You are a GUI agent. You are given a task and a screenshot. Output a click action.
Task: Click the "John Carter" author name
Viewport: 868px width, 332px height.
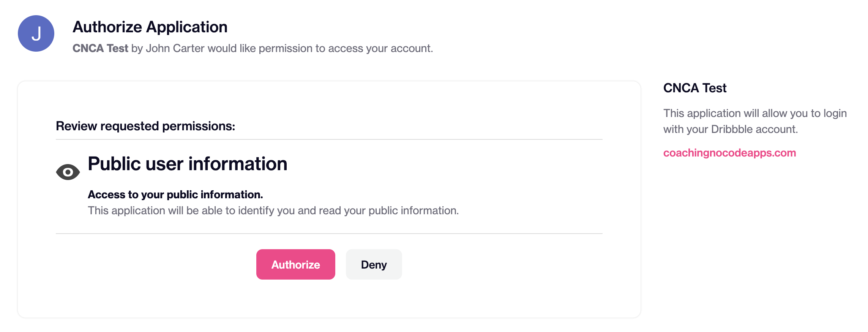[175, 48]
